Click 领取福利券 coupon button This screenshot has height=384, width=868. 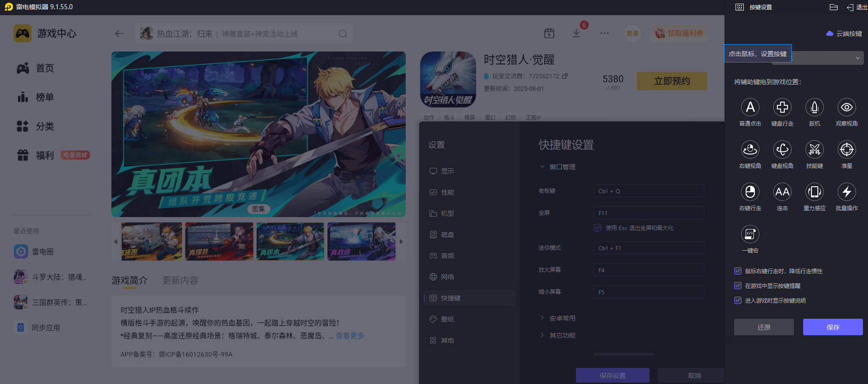pyautogui.click(x=678, y=34)
